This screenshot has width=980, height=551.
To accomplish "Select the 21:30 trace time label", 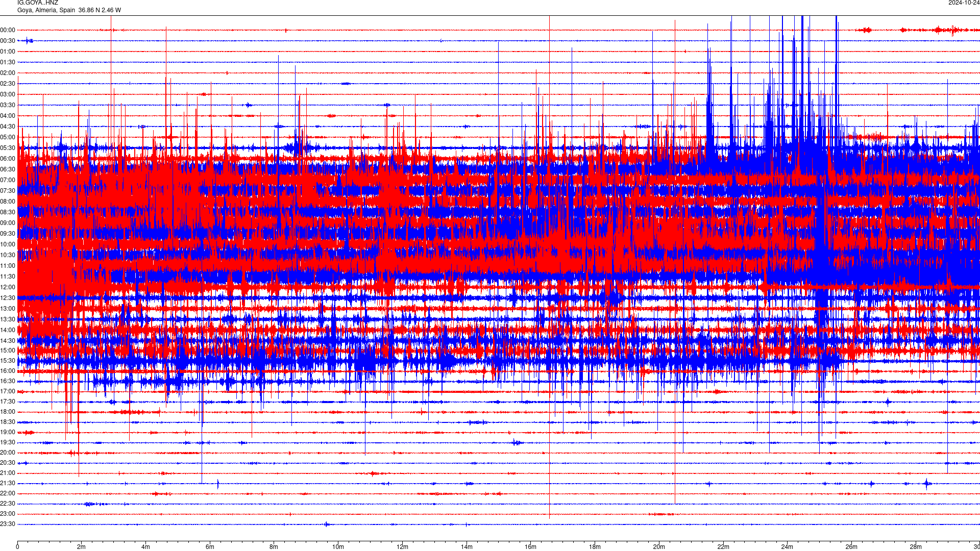I will 8,483.
